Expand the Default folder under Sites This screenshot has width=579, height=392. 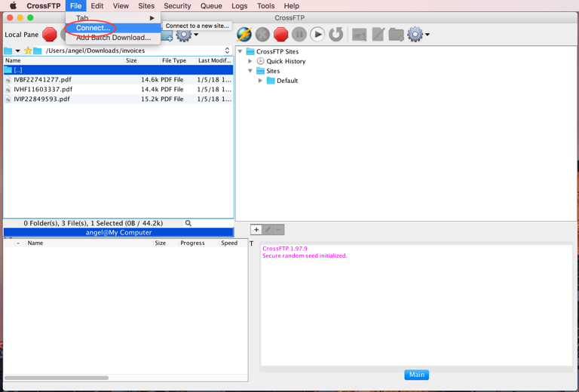[261, 81]
